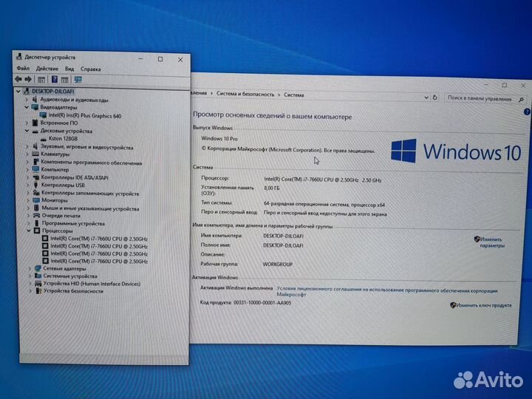This screenshot has width=532, height=399.
Task: Collapse the Видеоадаптеры category
Action: (27, 108)
